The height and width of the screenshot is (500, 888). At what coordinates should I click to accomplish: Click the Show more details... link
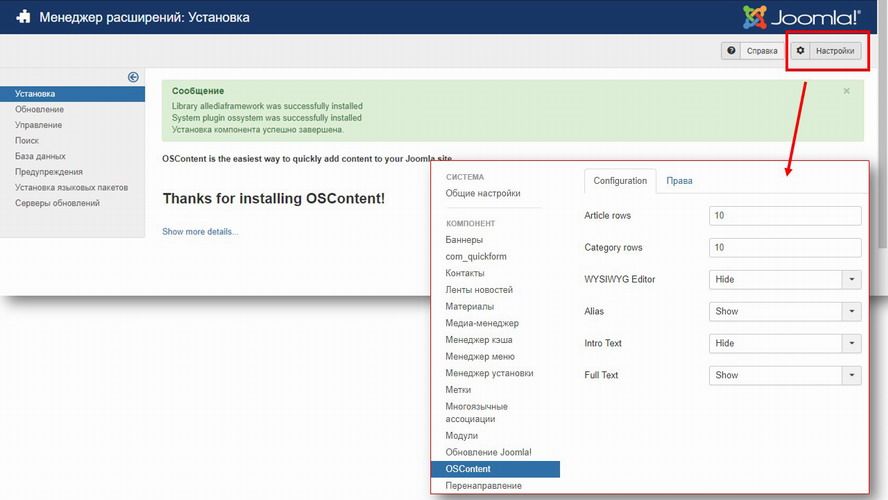200,232
